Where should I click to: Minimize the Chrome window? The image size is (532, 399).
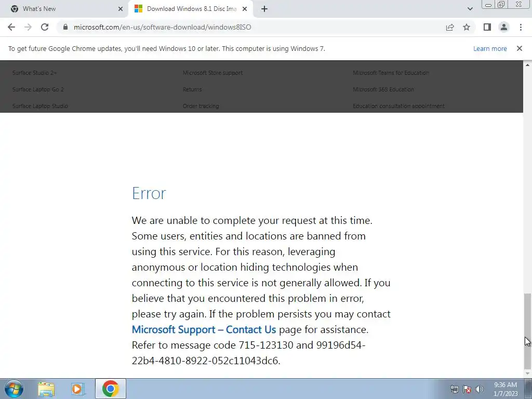point(488,5)
